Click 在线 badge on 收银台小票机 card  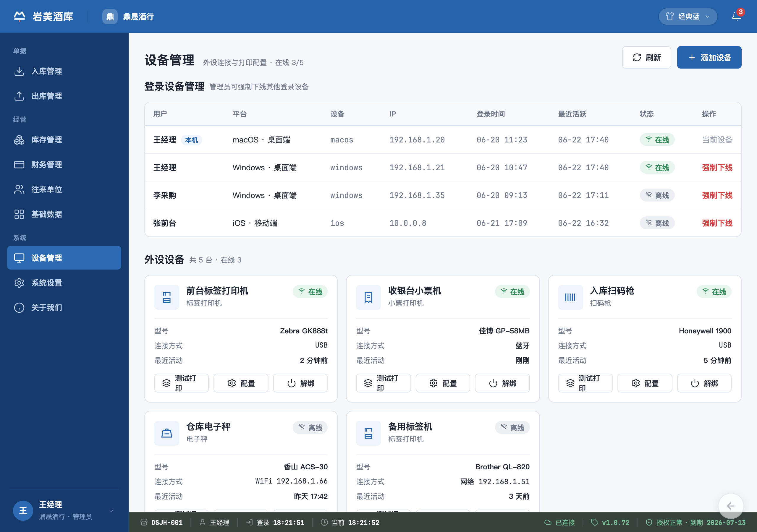pos(512,292)
